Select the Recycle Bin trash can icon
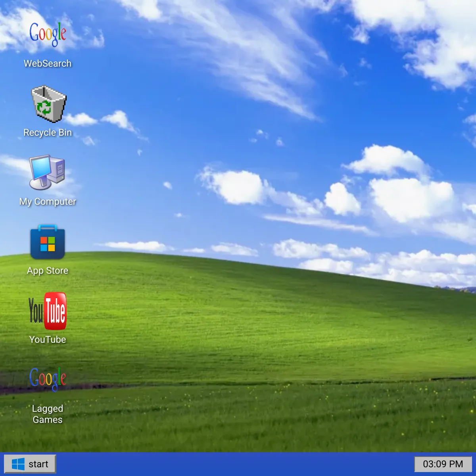Viewport: 476px width, 476px height. pos(48,104)
